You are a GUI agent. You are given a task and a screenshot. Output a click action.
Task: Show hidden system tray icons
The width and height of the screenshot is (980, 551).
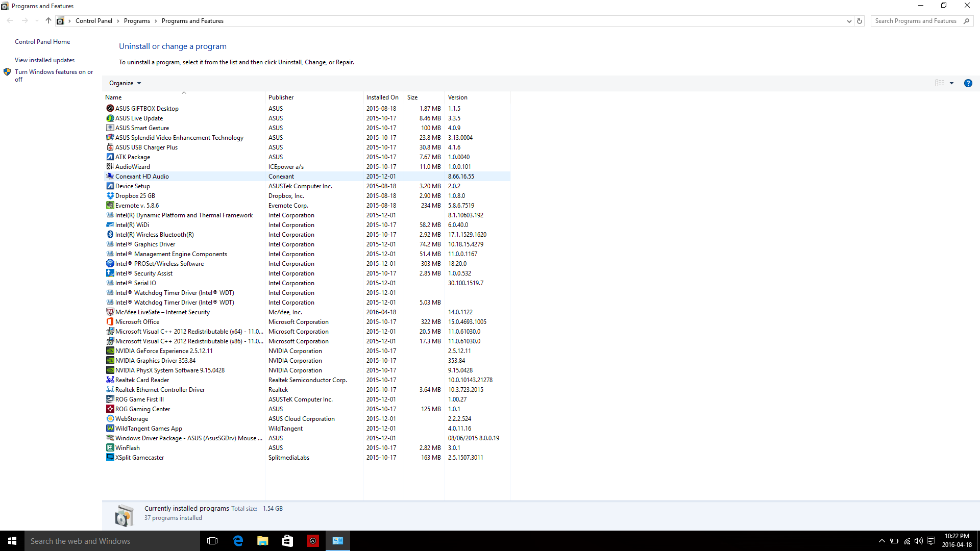pyautogui.click(x=881, y=541)
